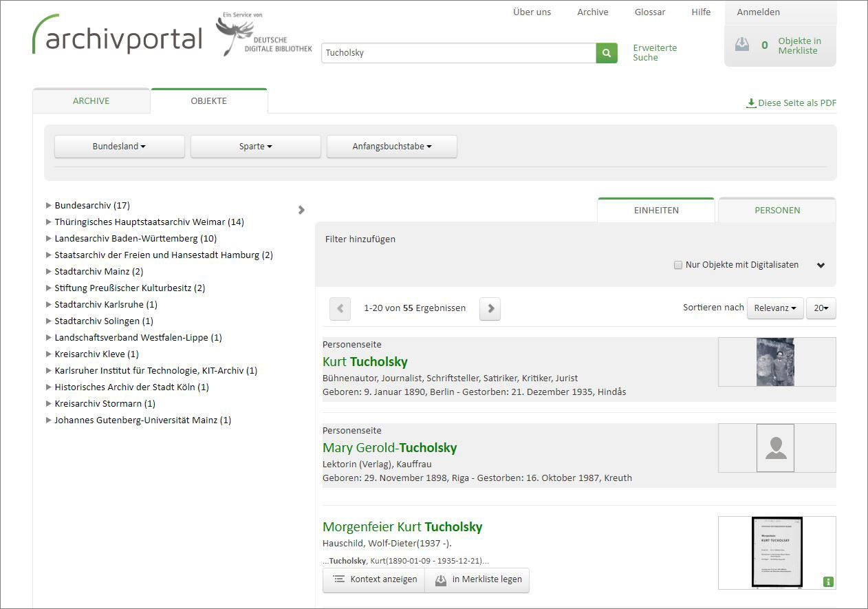The width and height of the screenshot is (868, 609).
Task: Click the green search magnifier icon
Action: point(606,52)
